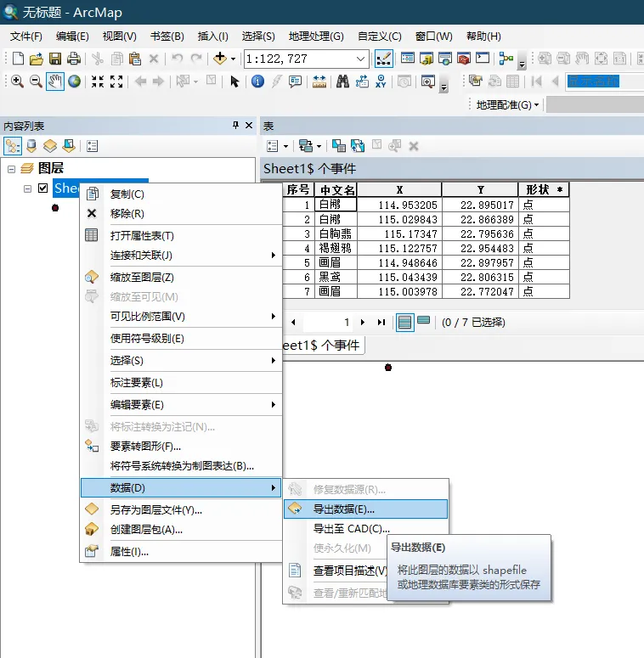Click Switch Selection icon in table toolbar
The width and height of the screenshot is (644, 658).
[358, 146]
